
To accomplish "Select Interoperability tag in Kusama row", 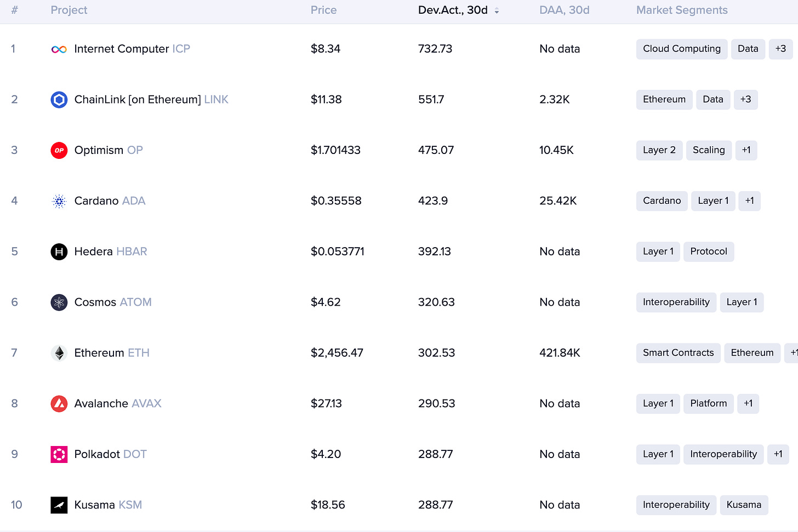I will (676, 505).
